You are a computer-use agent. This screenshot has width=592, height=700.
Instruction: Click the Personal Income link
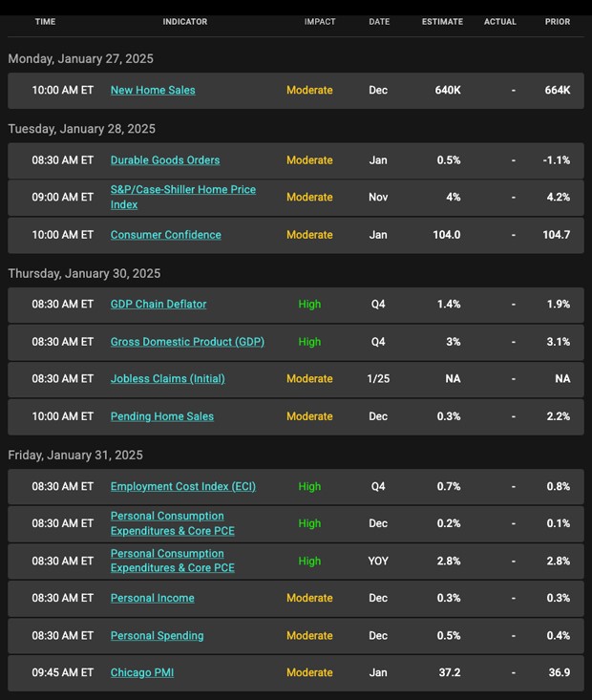(x=153, y=598)
